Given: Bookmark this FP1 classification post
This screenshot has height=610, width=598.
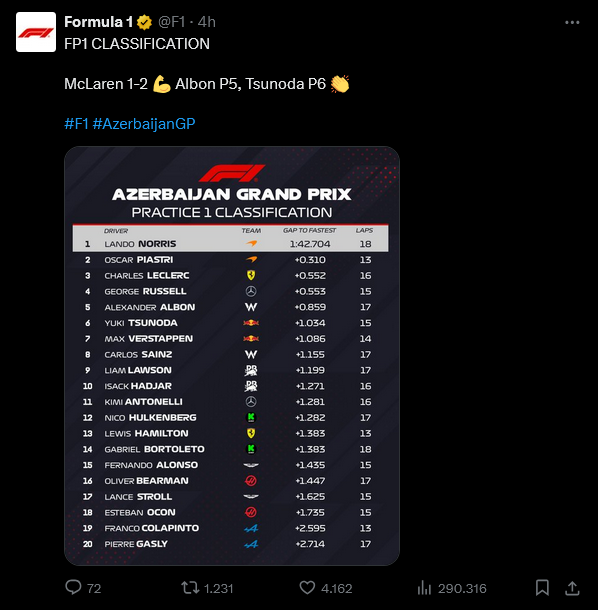Looking at the screenshot, I should pos(542,587).
